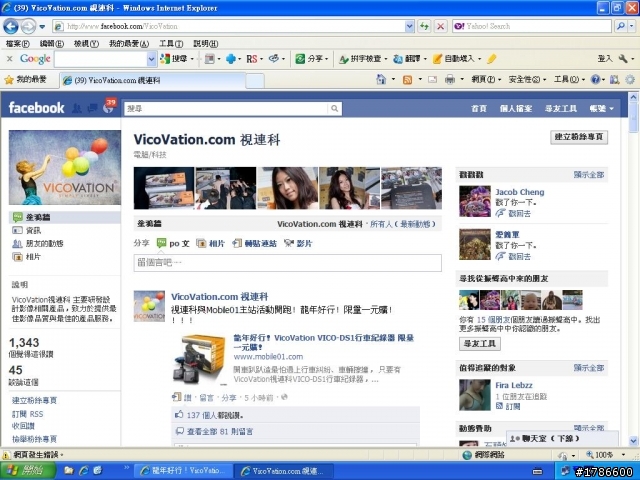Click Facebook messages icon
This screenshot has height=480, width=640.
coord(93,108)
